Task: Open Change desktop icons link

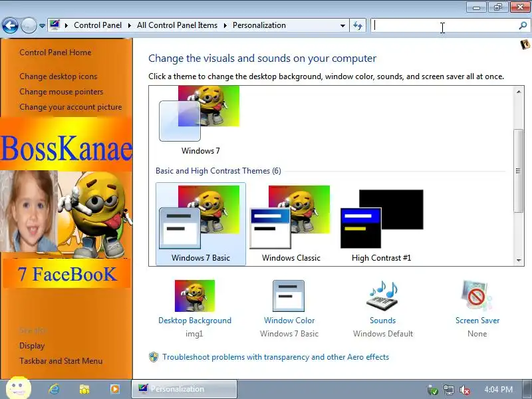Action: [59, 76]
